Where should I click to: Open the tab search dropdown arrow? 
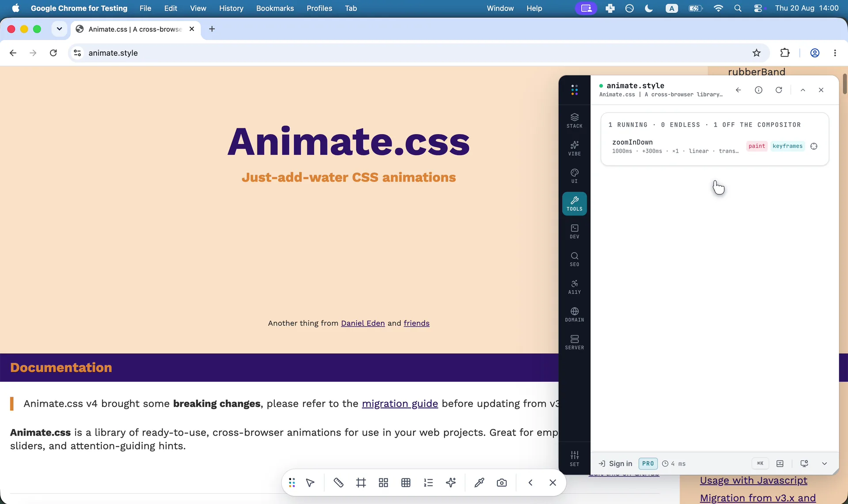coord(59,29)
